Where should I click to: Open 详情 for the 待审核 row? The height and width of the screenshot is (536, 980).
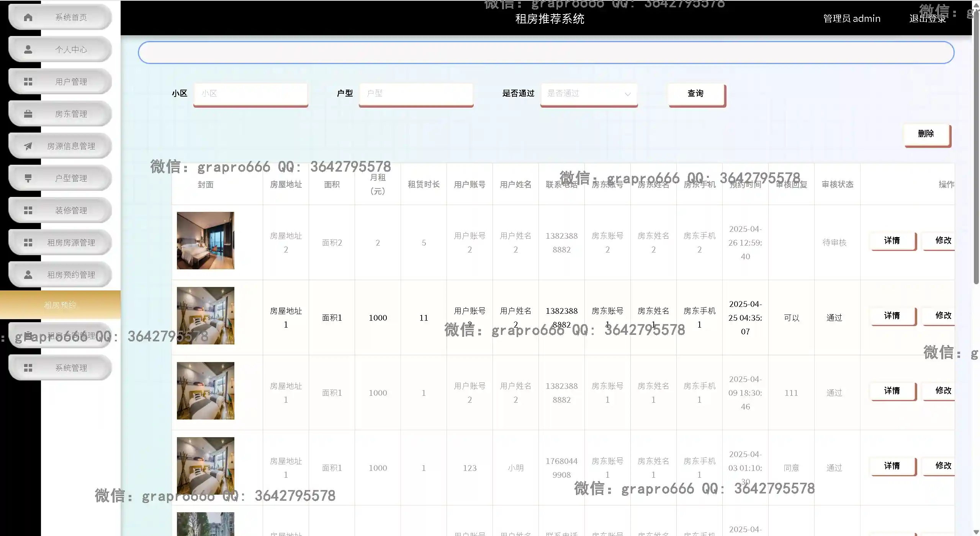[x=892, y=241]
